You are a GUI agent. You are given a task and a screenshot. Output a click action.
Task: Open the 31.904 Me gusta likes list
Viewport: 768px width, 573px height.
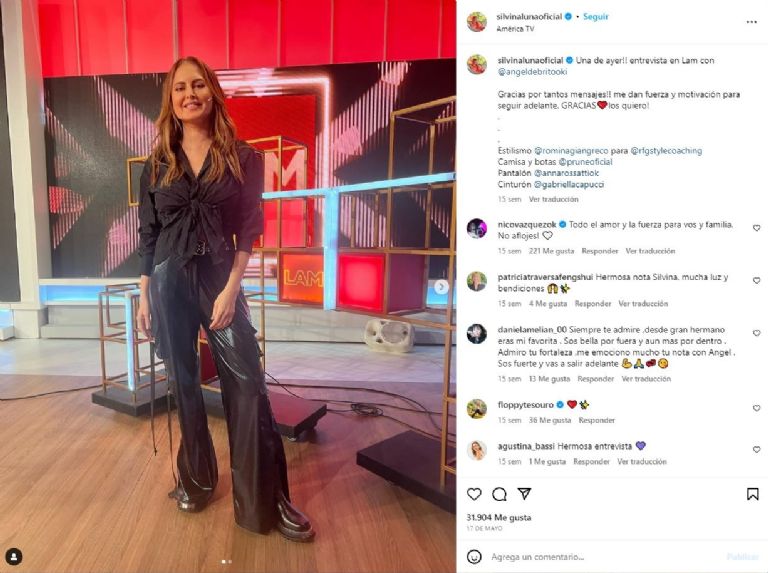point(499,517)
